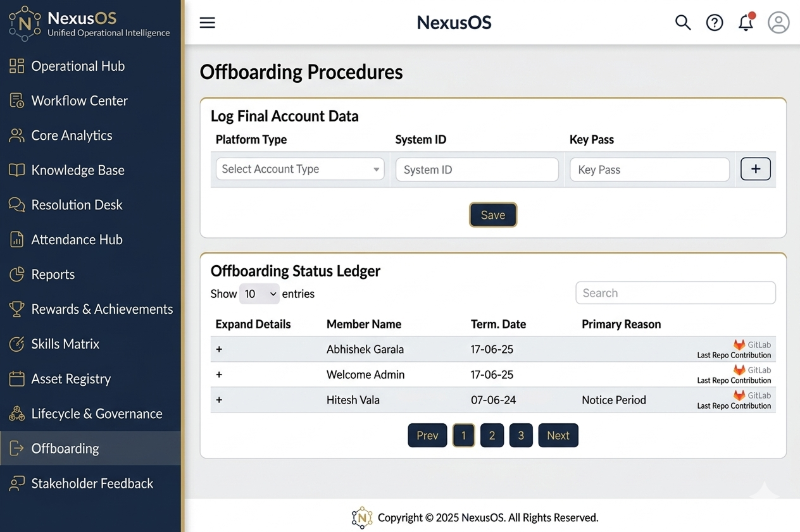Open the user profile avatar icon
The height and width of the screenshot is (532, 800).
click(778, 23)
